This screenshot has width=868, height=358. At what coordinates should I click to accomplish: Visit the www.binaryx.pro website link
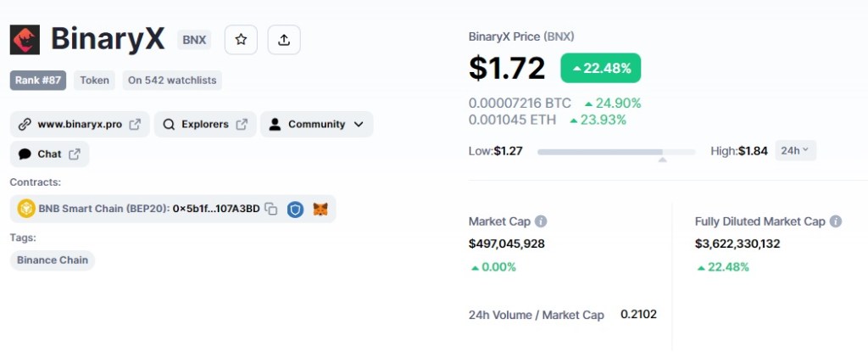(80, 124)
